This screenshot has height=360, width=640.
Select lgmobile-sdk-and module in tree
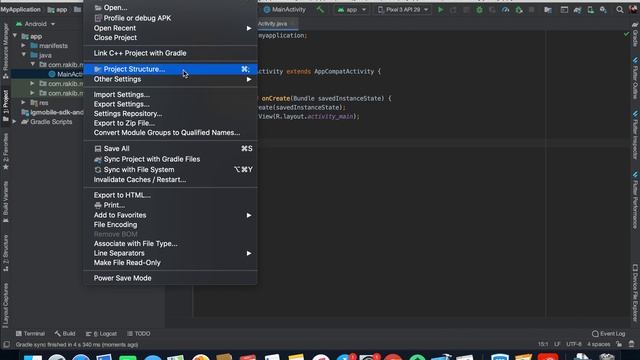point(52,112)
